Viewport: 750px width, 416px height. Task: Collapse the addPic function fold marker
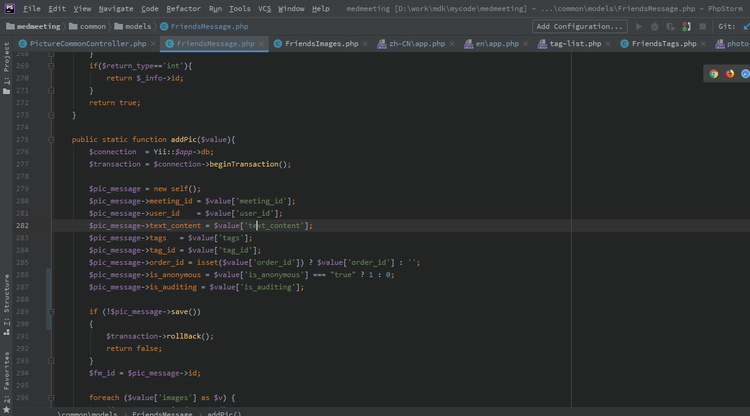53,139
